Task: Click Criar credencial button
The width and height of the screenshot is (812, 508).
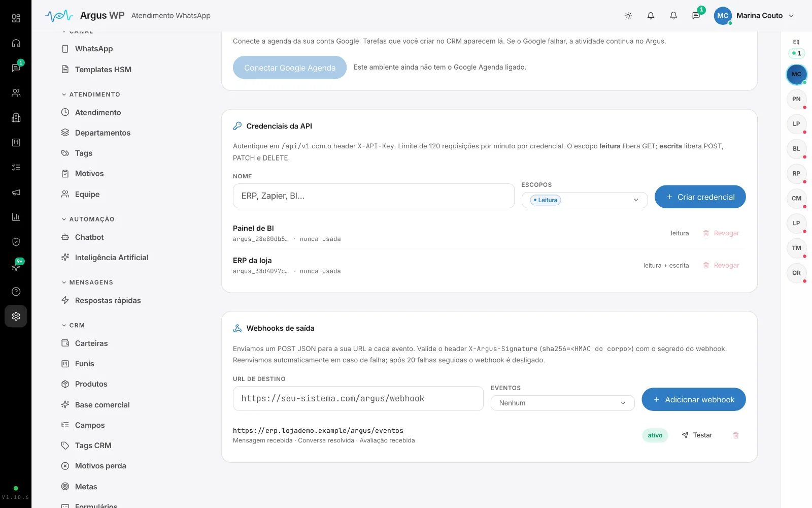Action: click(x=700, y=197)
